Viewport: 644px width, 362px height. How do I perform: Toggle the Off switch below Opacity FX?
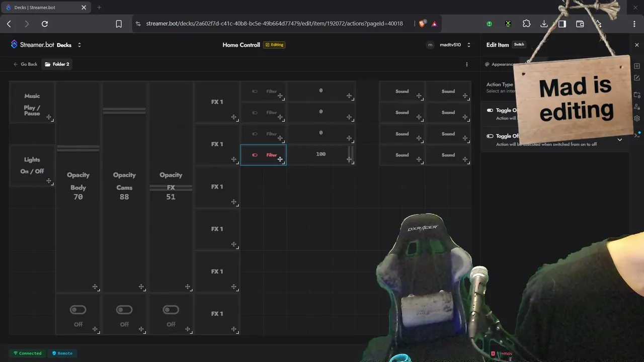[171, 310]
